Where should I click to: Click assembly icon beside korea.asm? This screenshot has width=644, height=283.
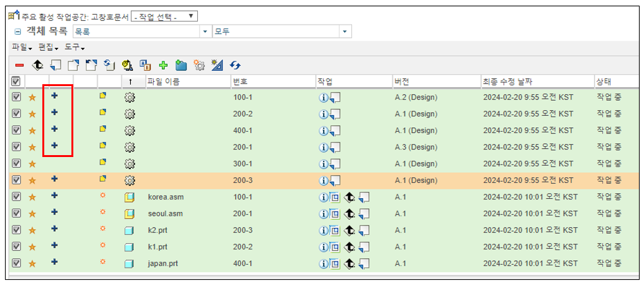click(x=130, y=198)
